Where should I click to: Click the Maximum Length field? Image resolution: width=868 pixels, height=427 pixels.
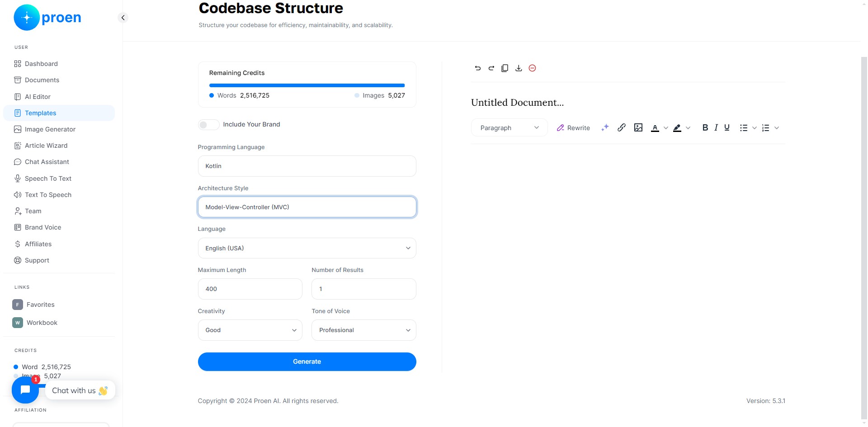click(250, 289)
